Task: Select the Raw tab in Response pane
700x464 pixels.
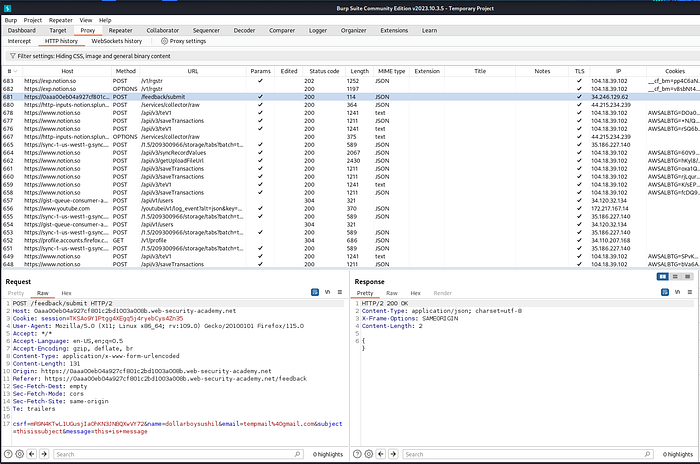Action: click(x=392, y=293)
